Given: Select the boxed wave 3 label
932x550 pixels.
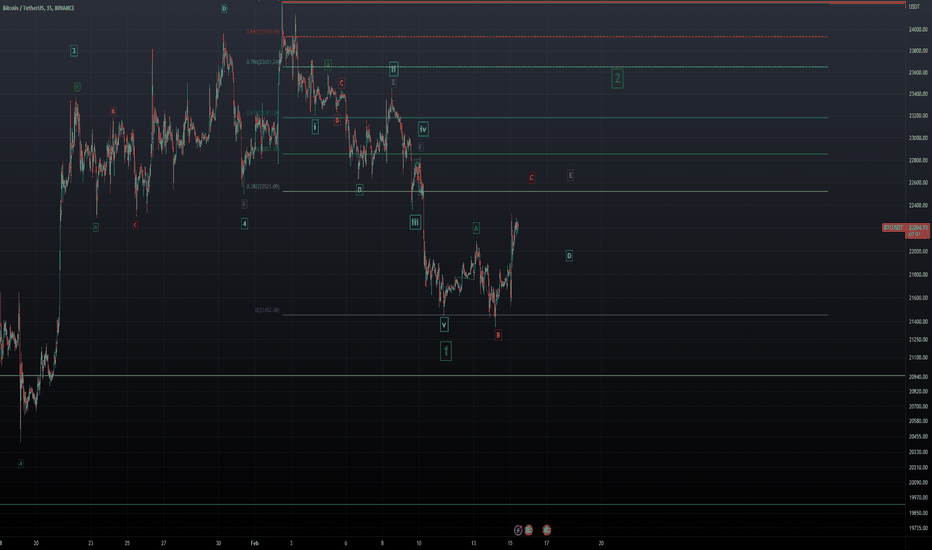Looking at the screenshot, I should pos(74,51).
